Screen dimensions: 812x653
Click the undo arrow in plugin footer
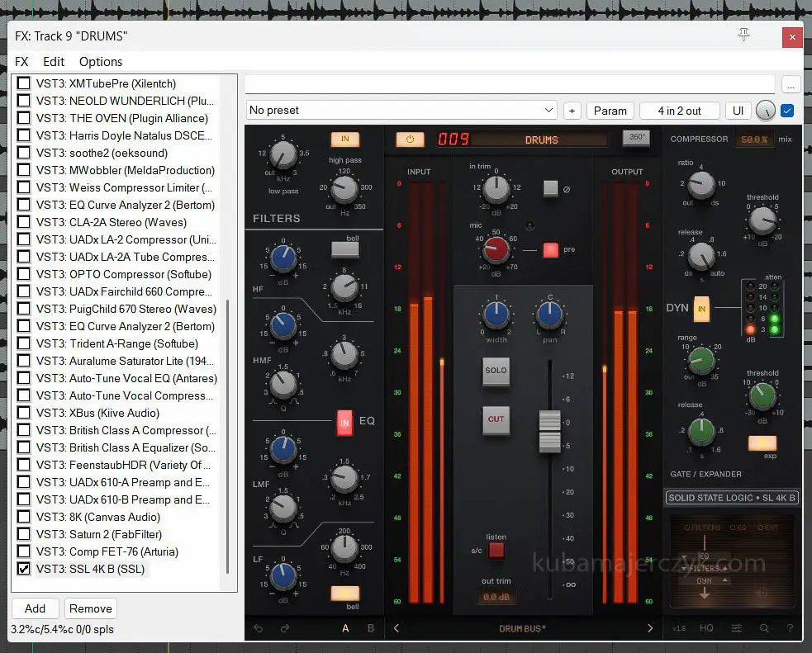[259, 628]
